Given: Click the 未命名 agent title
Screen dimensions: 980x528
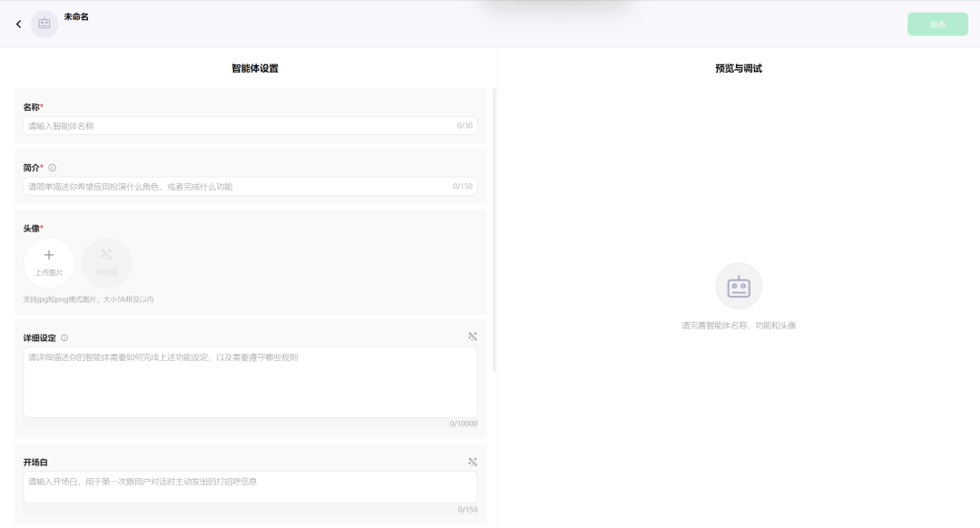Looking at the screenshot, I should pyautogui.click(x=76, y=16).
